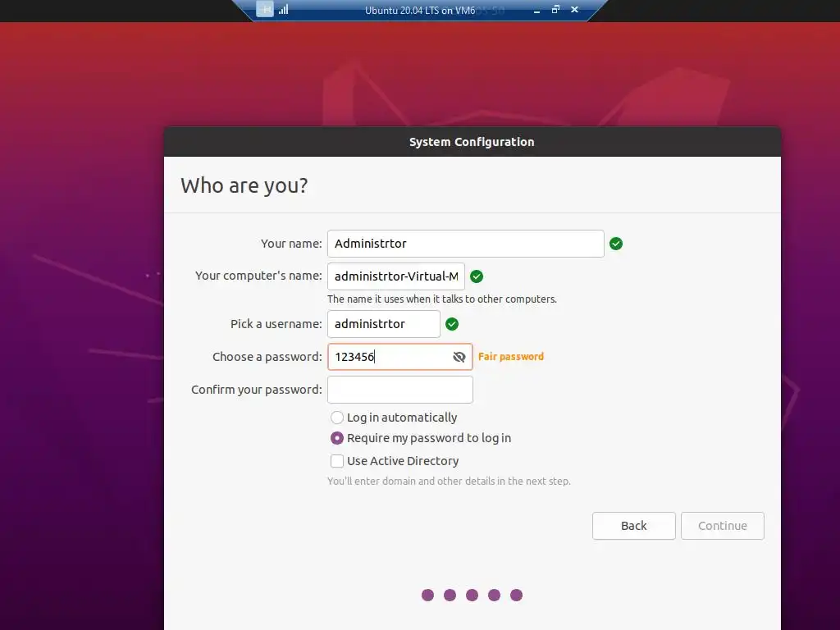
Task: Click the Choose a password field
Action: coord(400,357)
